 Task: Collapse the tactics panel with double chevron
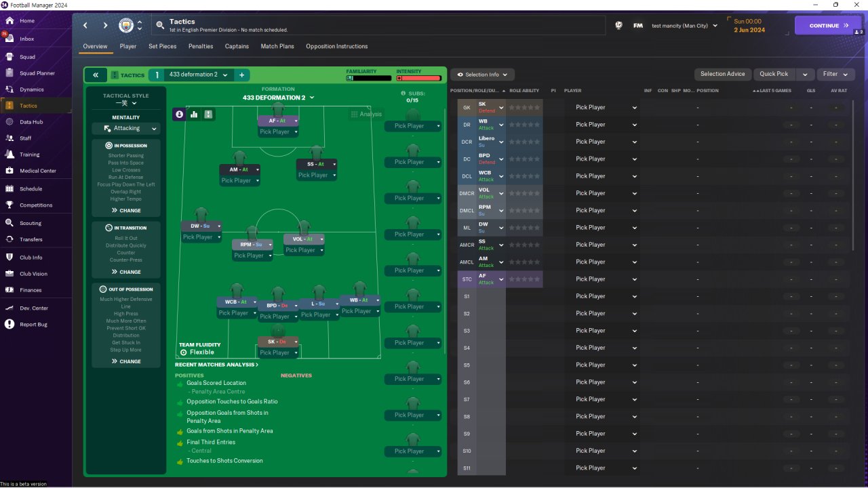point(96,75)
